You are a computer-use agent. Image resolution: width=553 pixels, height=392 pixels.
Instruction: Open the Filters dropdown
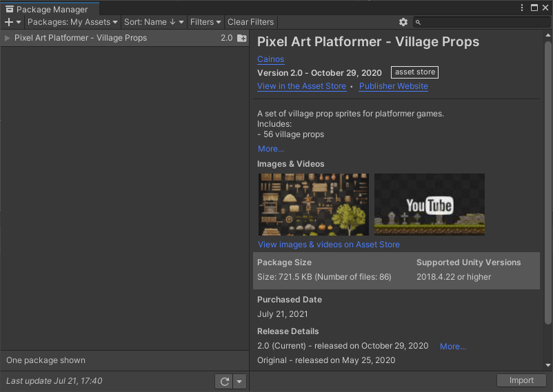[205, 22]
